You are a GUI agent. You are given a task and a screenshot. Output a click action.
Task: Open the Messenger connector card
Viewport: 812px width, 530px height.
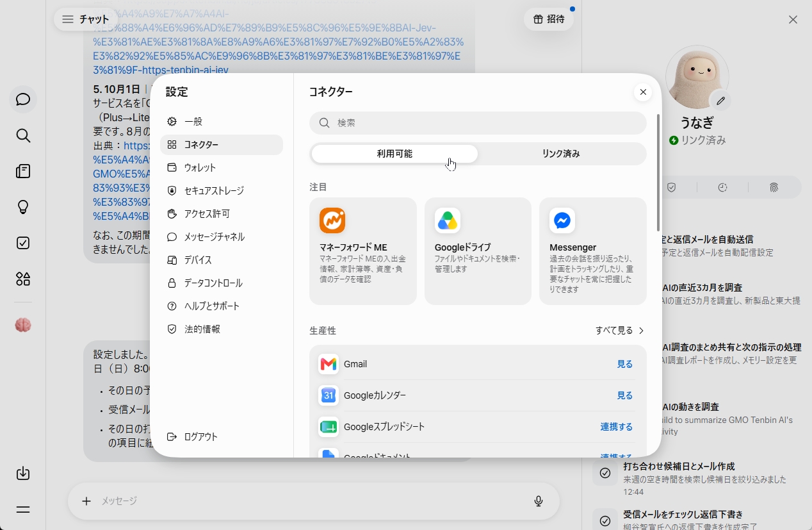click(593, 251)
